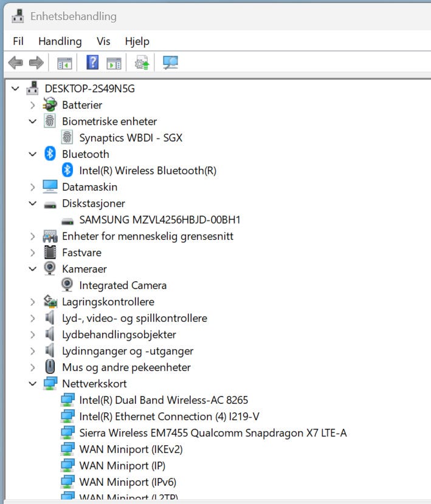Click the human interface devices icon
The width and height of the screenshot is (431, 504).
(50, 236)
